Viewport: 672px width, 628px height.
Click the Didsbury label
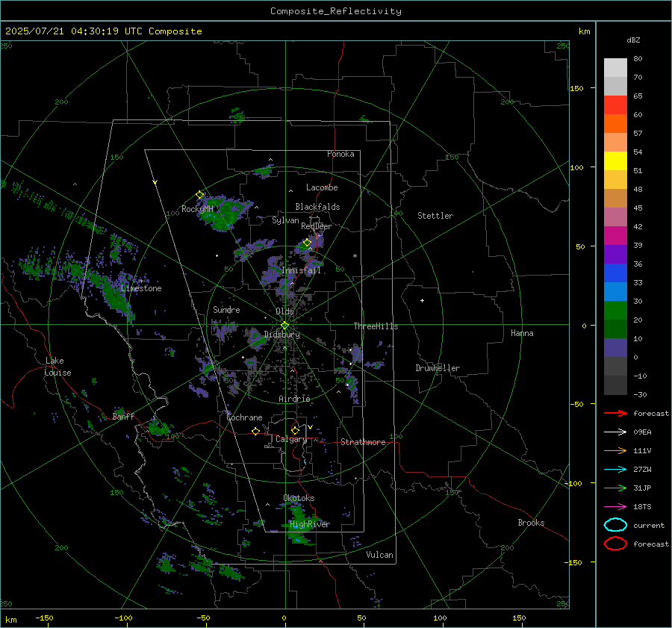[282, 335]
